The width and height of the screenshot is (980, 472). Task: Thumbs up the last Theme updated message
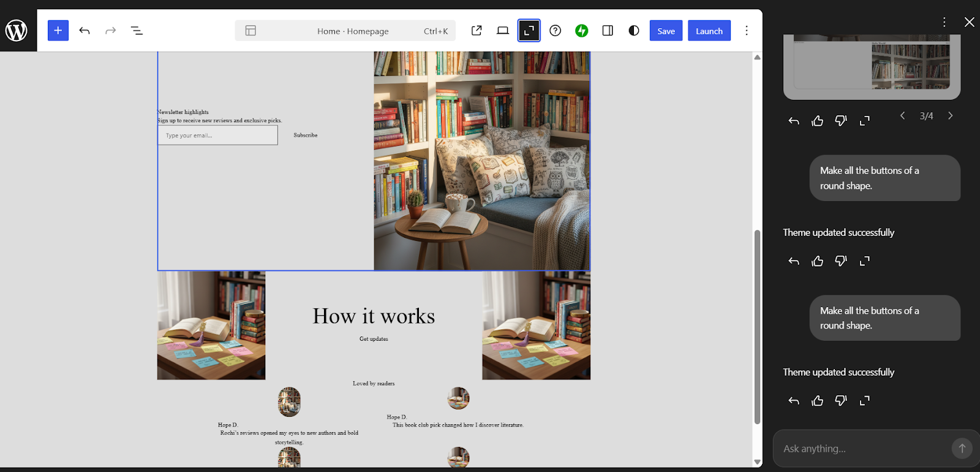818,401
